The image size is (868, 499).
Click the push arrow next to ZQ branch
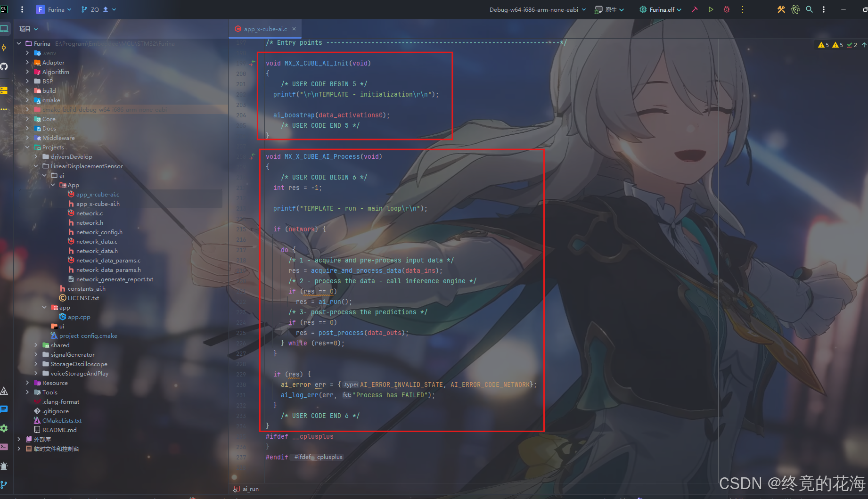(x=106, y=9)
